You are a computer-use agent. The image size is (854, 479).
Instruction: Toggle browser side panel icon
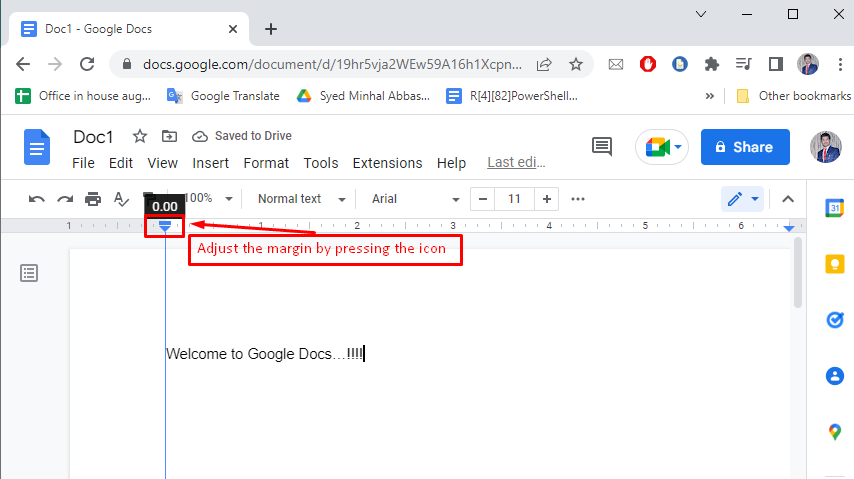[x=776, y=64]
